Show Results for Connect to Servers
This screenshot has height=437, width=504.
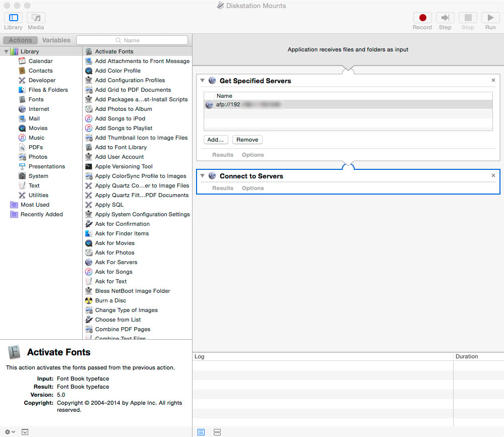[223, 188]
